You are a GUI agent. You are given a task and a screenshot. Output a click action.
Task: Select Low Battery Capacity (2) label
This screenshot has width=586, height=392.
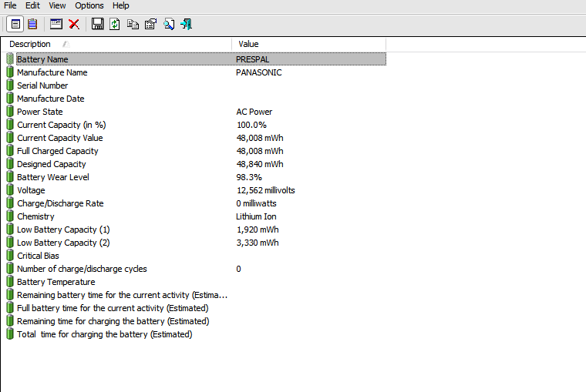(63, 243)
